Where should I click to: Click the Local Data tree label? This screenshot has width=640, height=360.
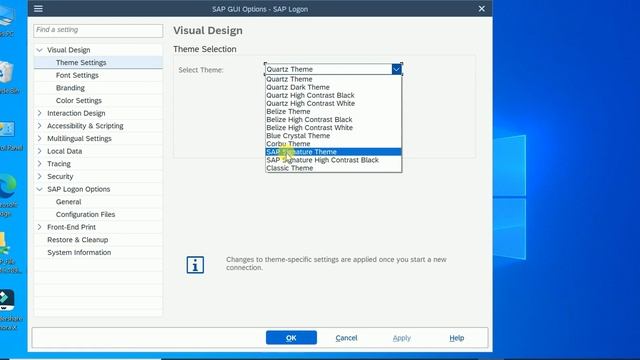pyautogui.click(x=64, y=151)
